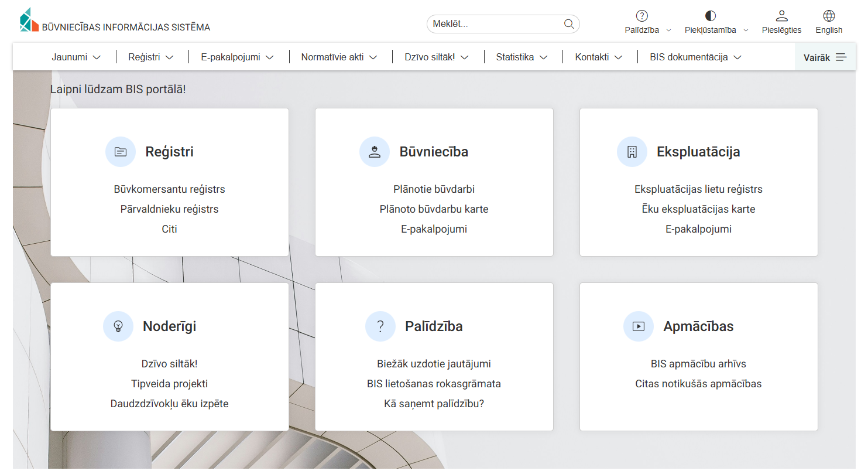Screen dimensions: 868x474
Task: Click the Būvniecība worker icon
Action: (x=375, y=152)
